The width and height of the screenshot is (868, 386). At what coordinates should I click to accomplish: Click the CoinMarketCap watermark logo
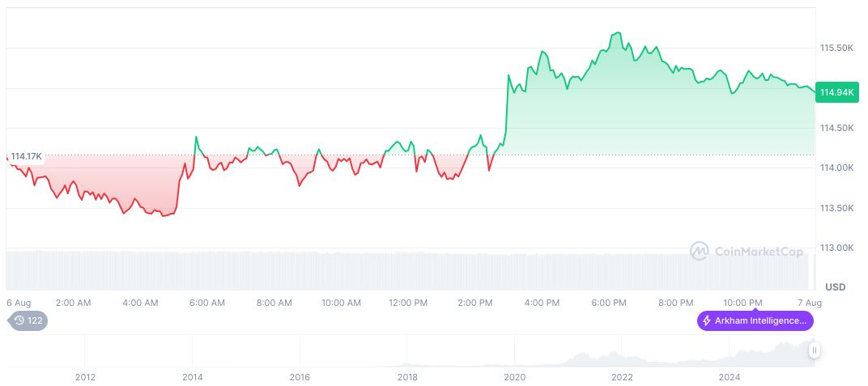700,251
